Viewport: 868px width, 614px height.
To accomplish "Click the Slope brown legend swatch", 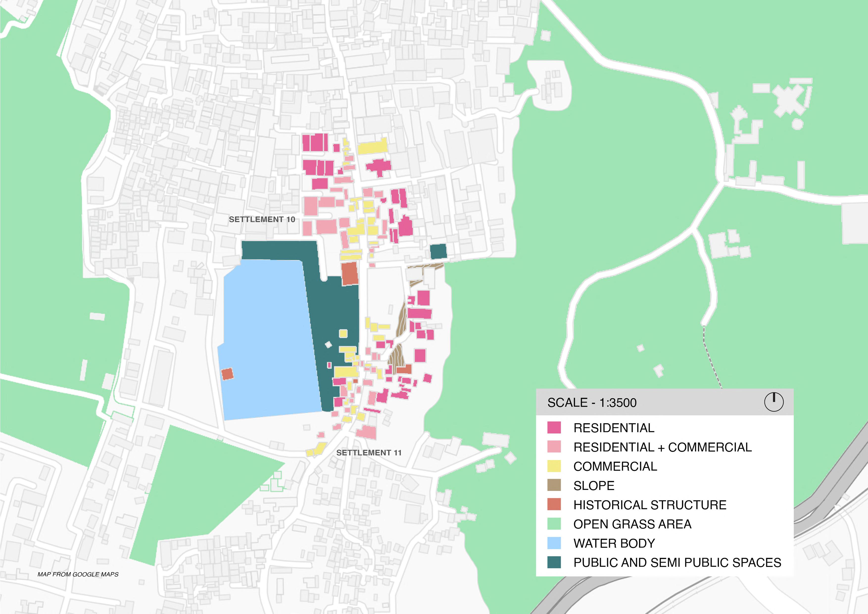I will pos(554,485).
